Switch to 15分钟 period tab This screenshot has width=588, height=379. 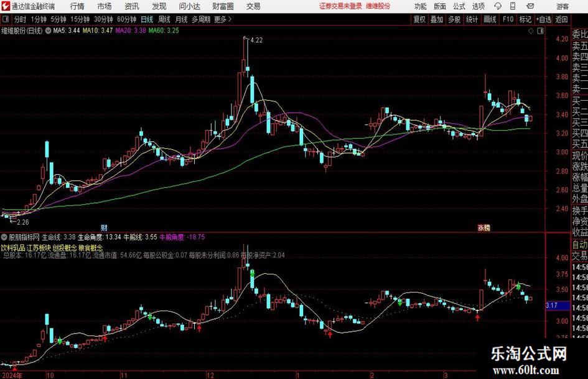coord(80,19)
